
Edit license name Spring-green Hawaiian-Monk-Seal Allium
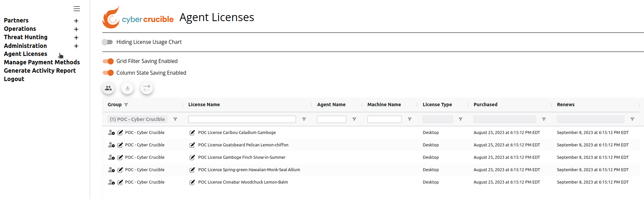[192, 170]
